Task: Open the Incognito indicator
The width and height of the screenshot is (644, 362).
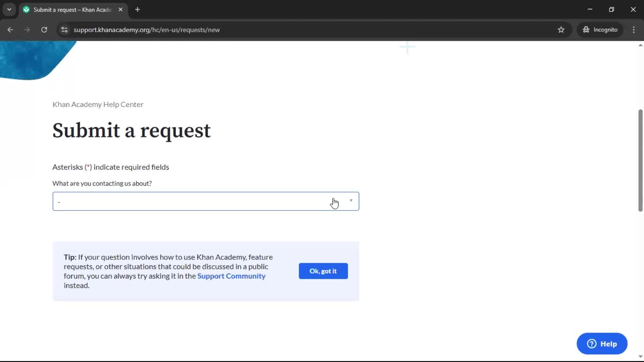Action: [600, 30]
